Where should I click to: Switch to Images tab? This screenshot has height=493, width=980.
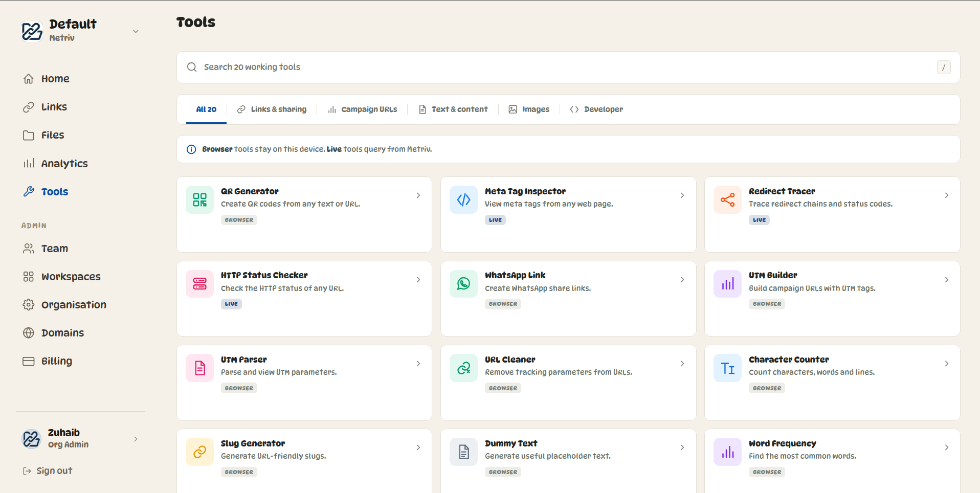tap(529, 109)
